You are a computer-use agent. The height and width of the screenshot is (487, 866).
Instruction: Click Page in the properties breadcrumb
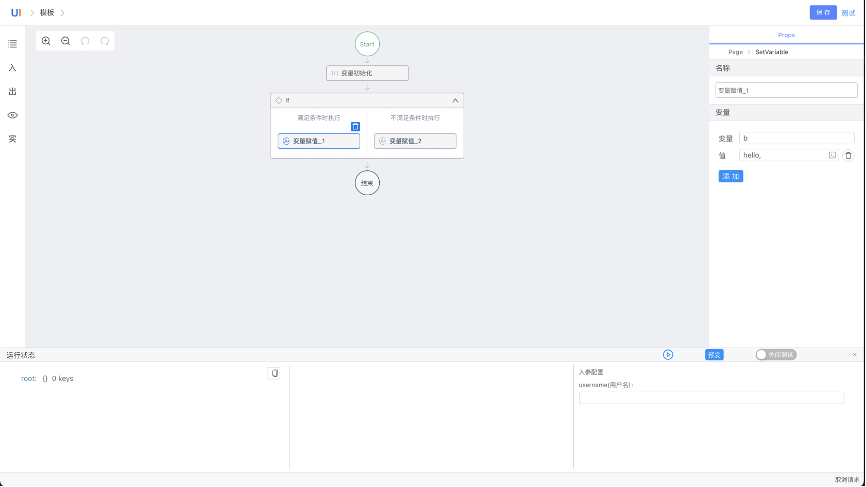735,52
